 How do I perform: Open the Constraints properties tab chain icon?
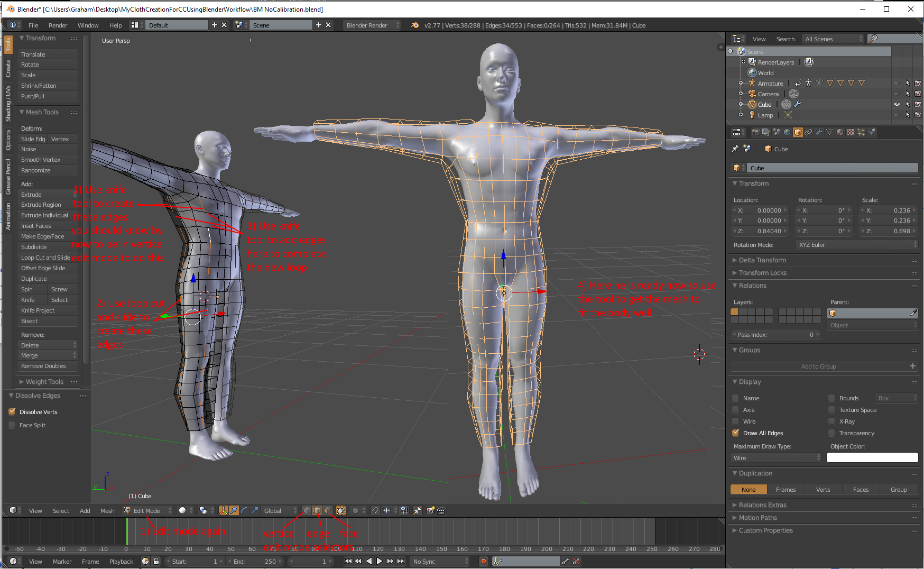point(808,132)
